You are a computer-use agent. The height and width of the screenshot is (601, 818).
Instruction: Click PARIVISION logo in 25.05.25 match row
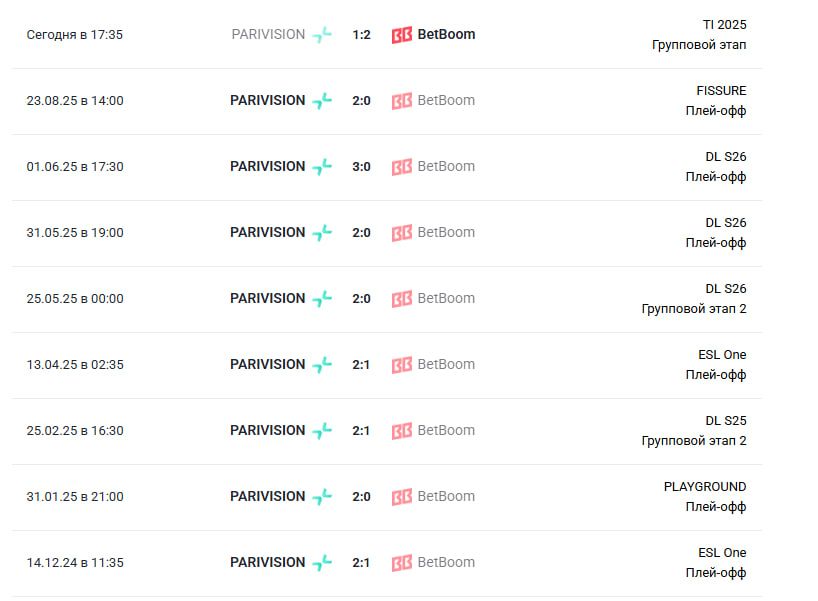coord(322,299)
